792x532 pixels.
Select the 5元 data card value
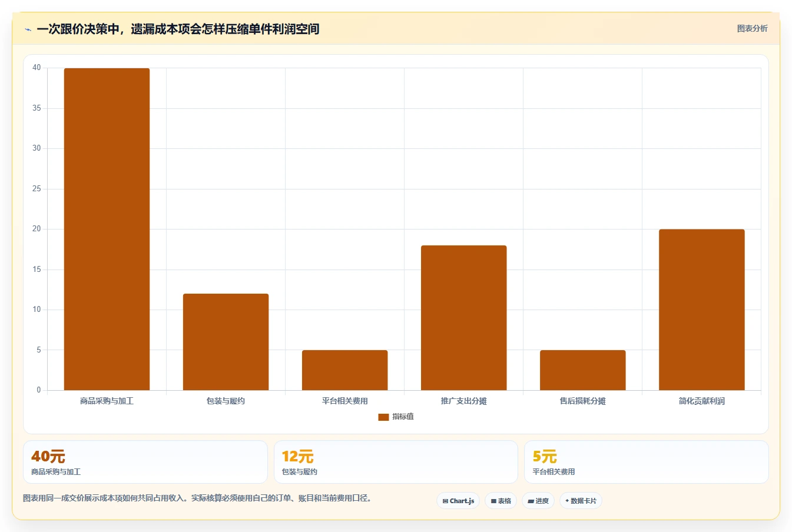pyautogui.click(x=545, y=457)
